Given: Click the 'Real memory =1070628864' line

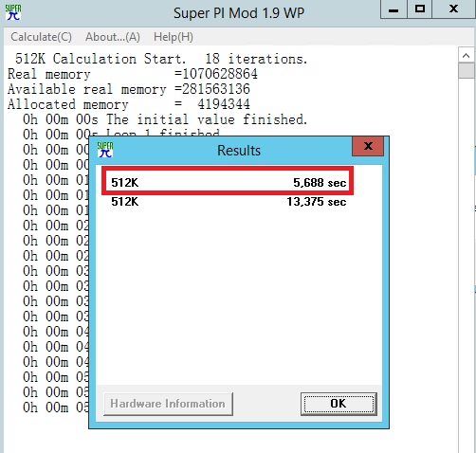Looking at the screenshot, I should 133,74.
